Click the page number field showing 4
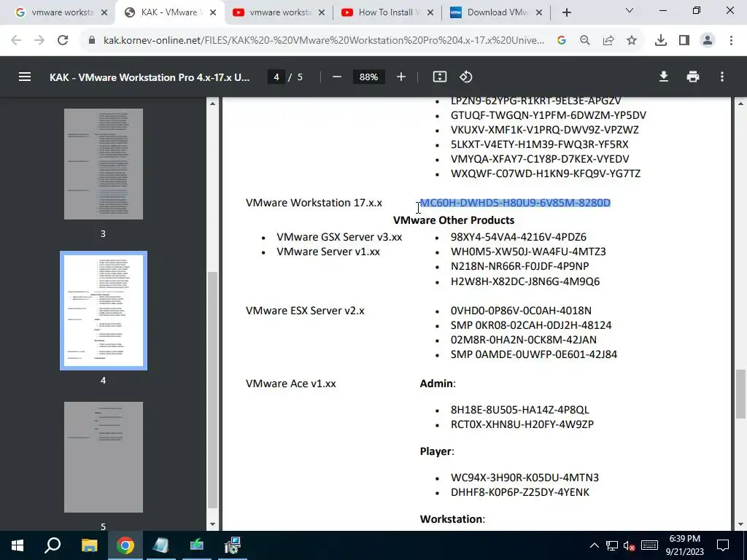Viewport: 747px width, 560px height. [276, 77]
